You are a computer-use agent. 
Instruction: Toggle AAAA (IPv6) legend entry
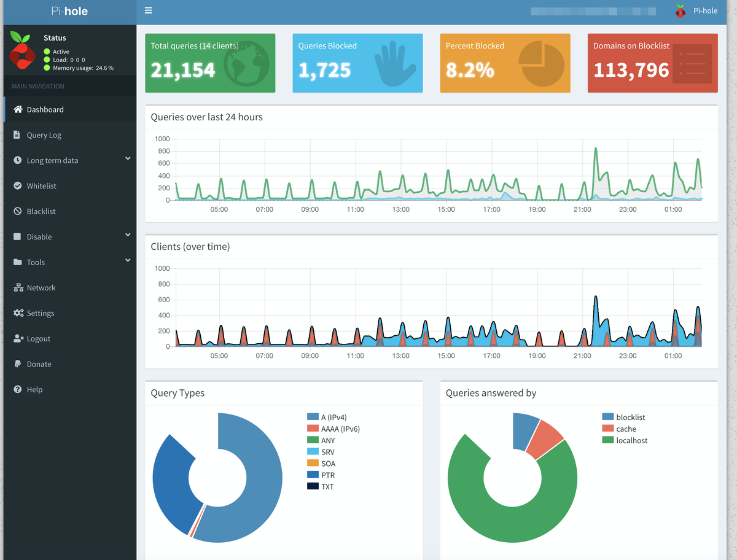[x=333, y=429]
